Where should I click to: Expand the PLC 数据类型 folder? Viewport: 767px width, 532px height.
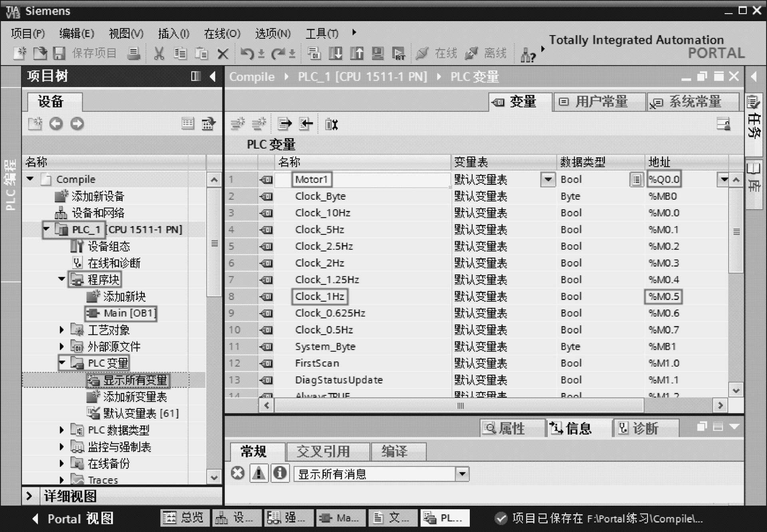62,430
